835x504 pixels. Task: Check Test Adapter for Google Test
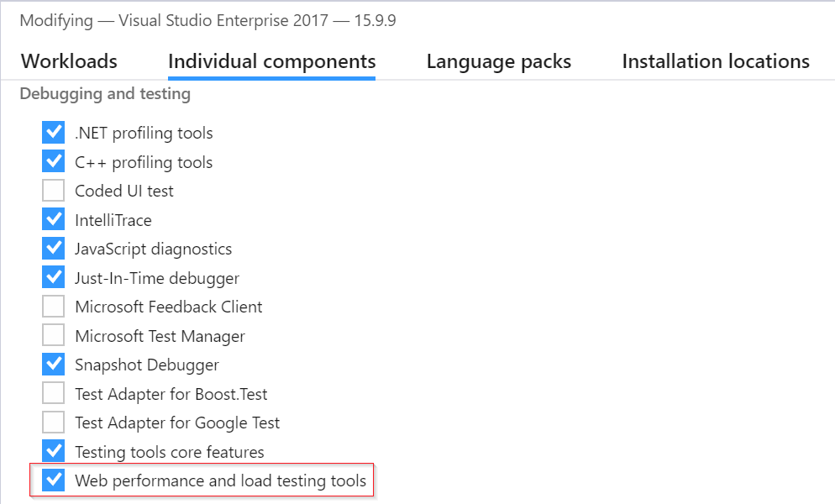tap(53, 422)
